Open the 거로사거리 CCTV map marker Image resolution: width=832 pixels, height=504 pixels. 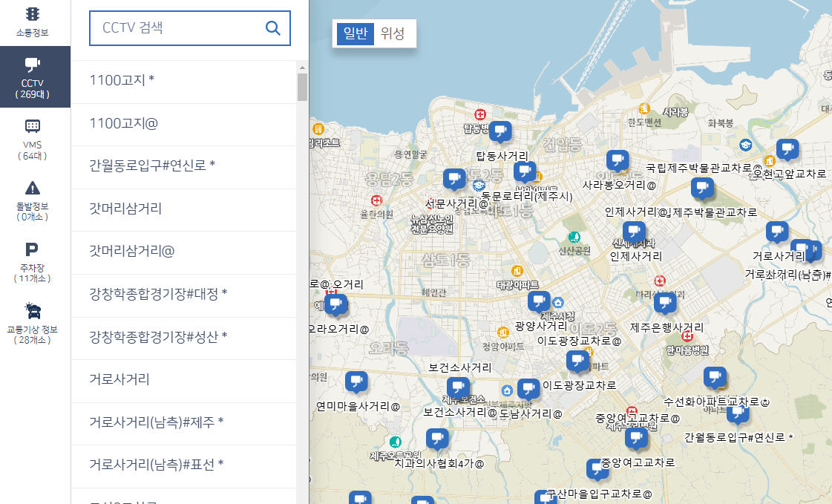tap(777, 232)
